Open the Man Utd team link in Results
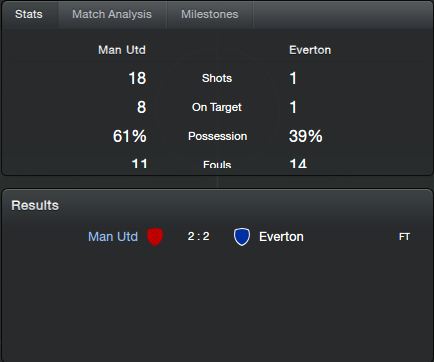The width and height of the screenshot is (434, 362). point(113,237)
